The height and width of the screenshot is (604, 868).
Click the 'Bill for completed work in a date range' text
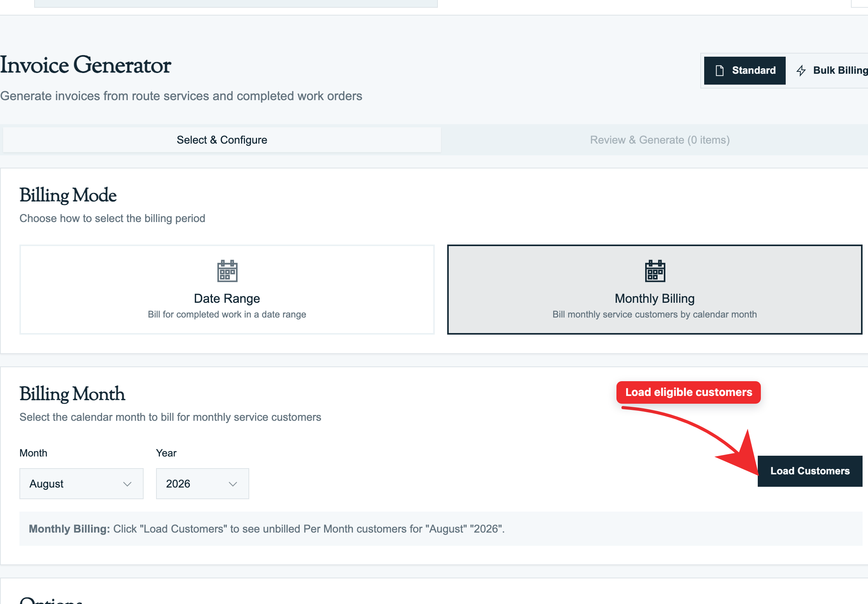click(x=227, y=314)
